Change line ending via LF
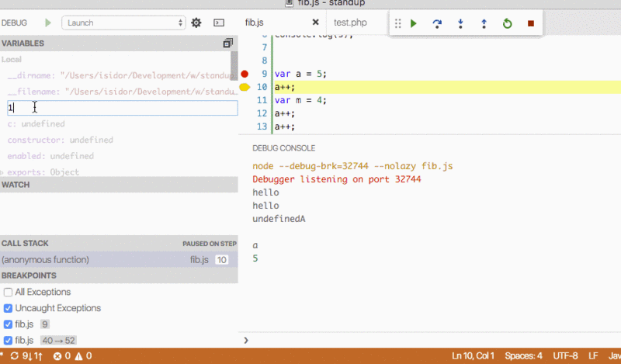 593,355
